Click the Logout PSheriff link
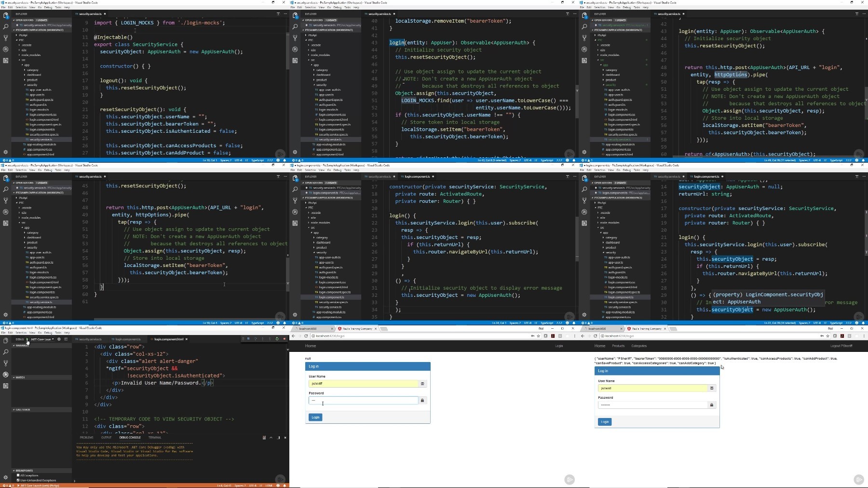The image size is (868, 488). pos(841,346)
